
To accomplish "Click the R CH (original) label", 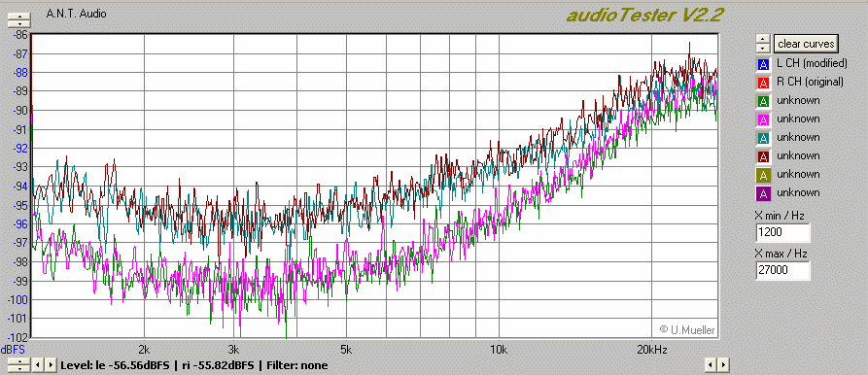I will tap(811, 82).
